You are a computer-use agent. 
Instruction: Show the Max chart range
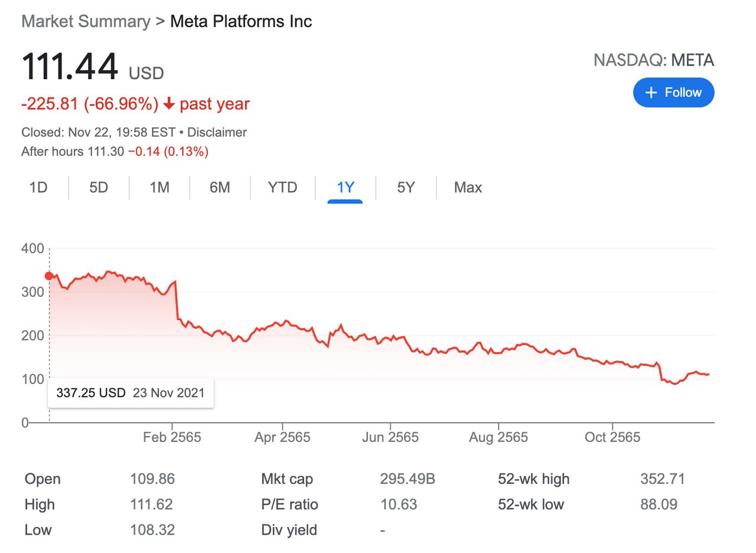(x=468, y=188)
